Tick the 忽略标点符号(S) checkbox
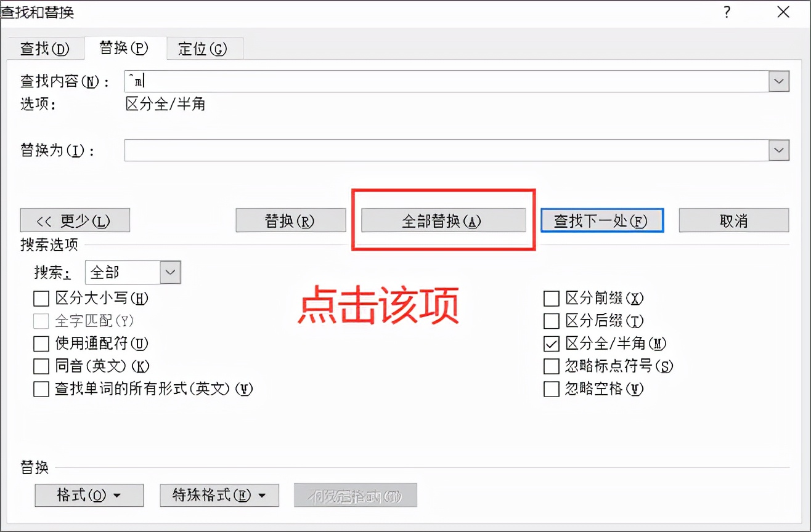The height and width of the screenshot is (532, 811). point(551,366)
